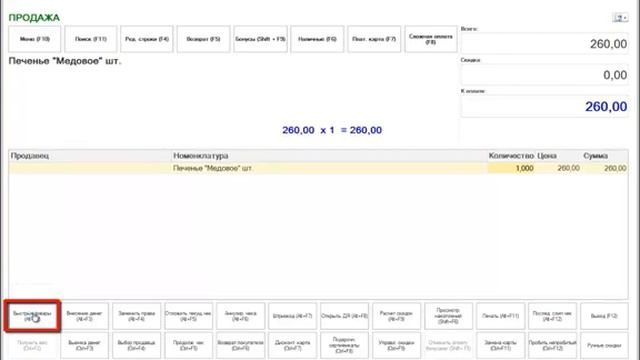This screenshot has height=360, width=640.
Task: Click the Сумма column header
Action: pos(605,156)
